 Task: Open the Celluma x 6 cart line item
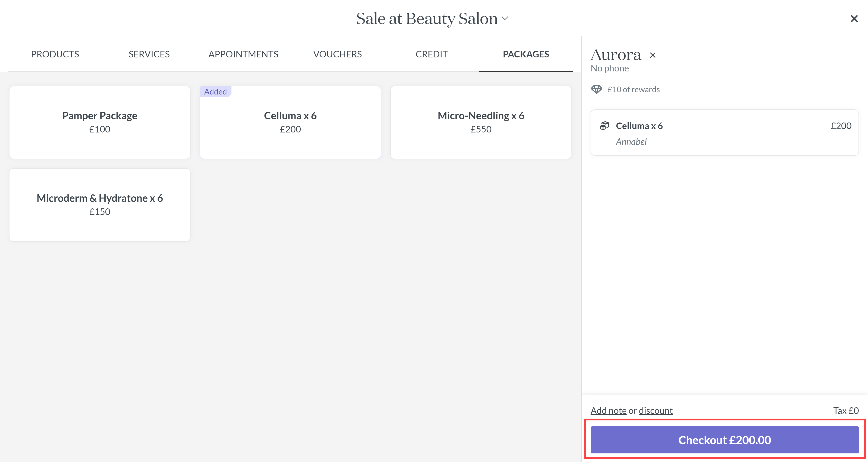coord(724,133)
